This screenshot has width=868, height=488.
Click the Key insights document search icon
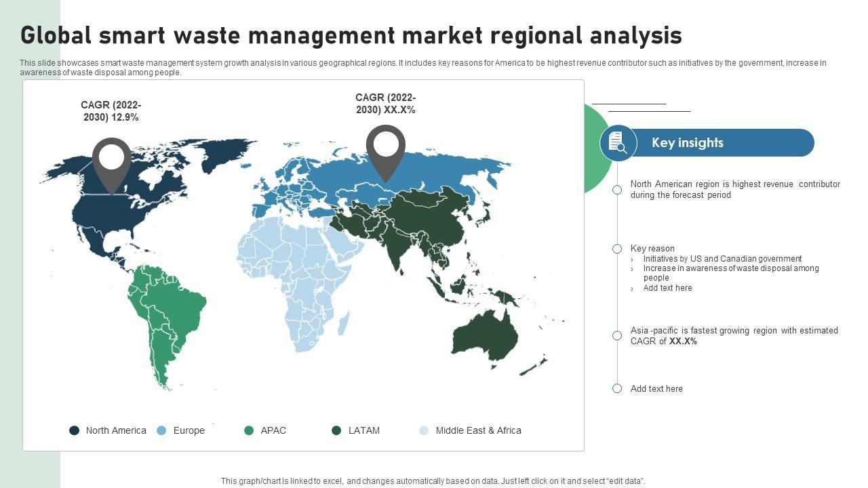pyautogui.click(x=618, y=143)
